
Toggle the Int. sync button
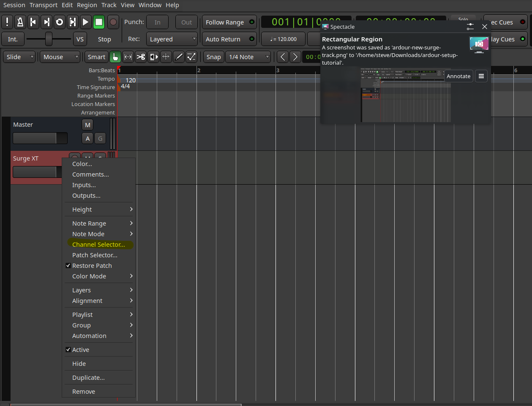coord(13,39)
